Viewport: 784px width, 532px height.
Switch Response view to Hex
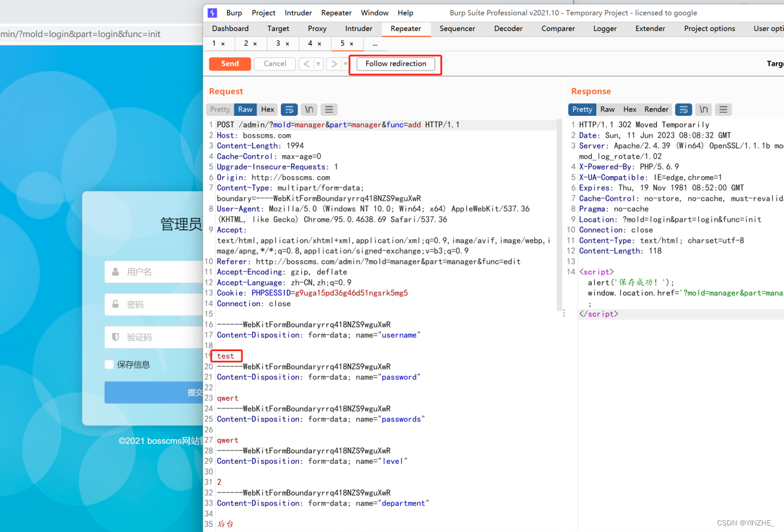pyautogui.click(x=630, y=109)
